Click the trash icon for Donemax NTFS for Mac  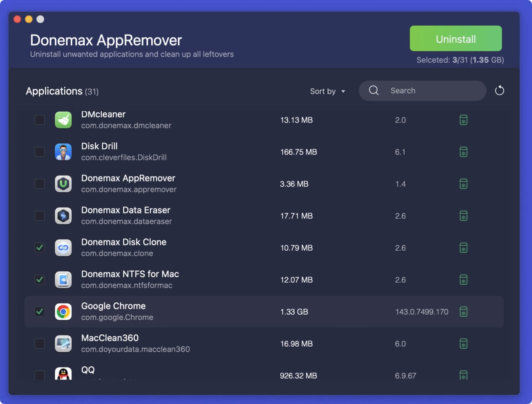coord(463,280)
